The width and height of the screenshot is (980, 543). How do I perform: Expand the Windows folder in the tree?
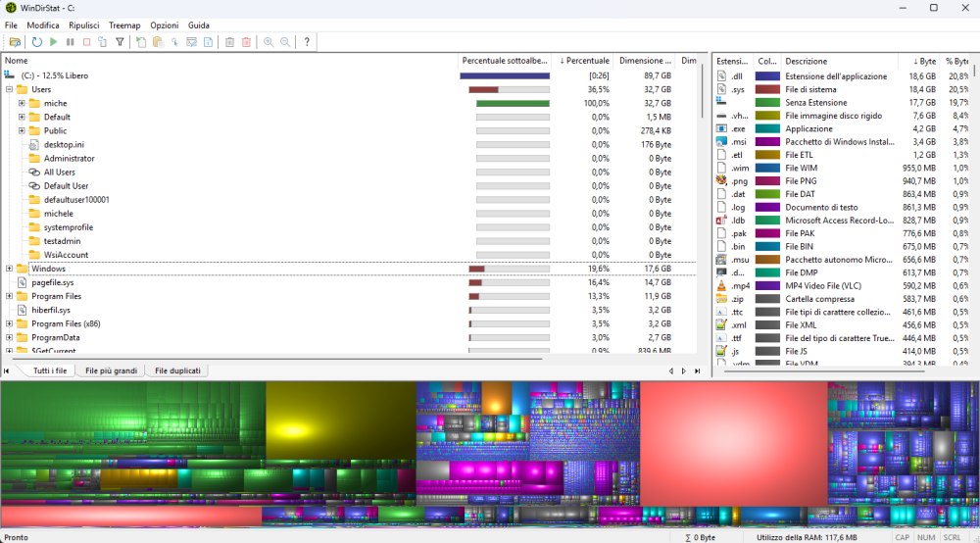click(x=9, y=269)
